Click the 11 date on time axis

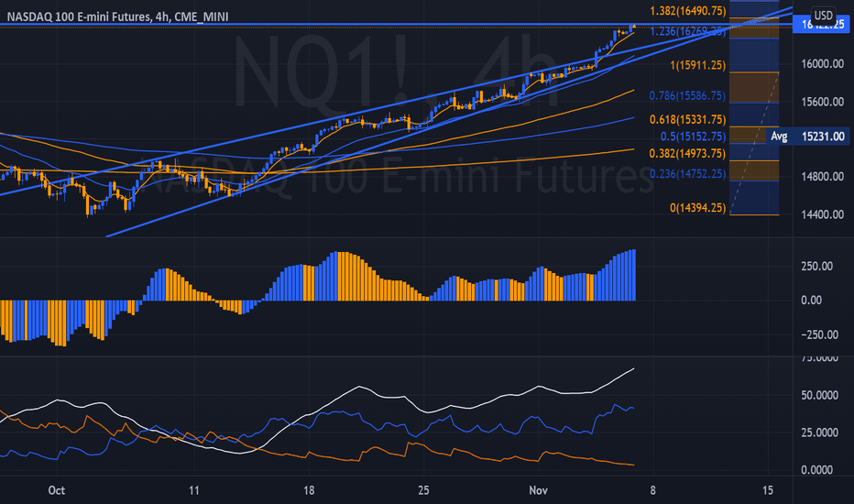194,490
